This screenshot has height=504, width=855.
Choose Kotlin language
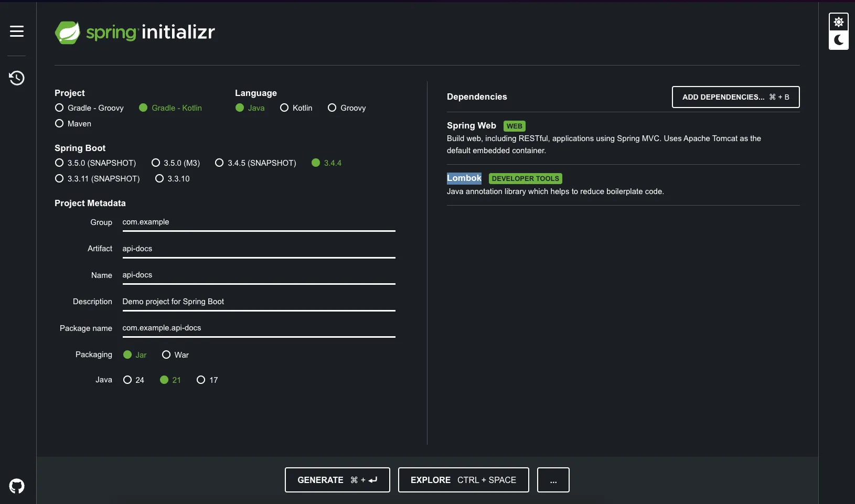(296, 108)
